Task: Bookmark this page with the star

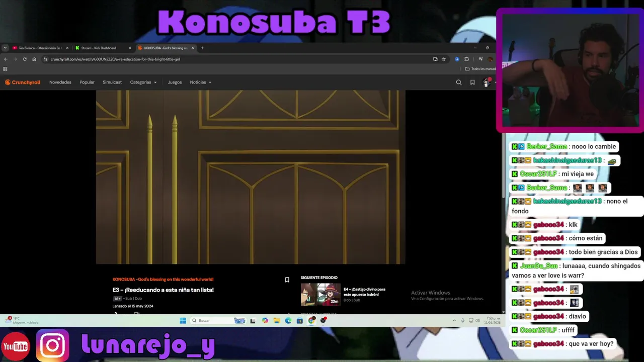Action: pos(444,59)
